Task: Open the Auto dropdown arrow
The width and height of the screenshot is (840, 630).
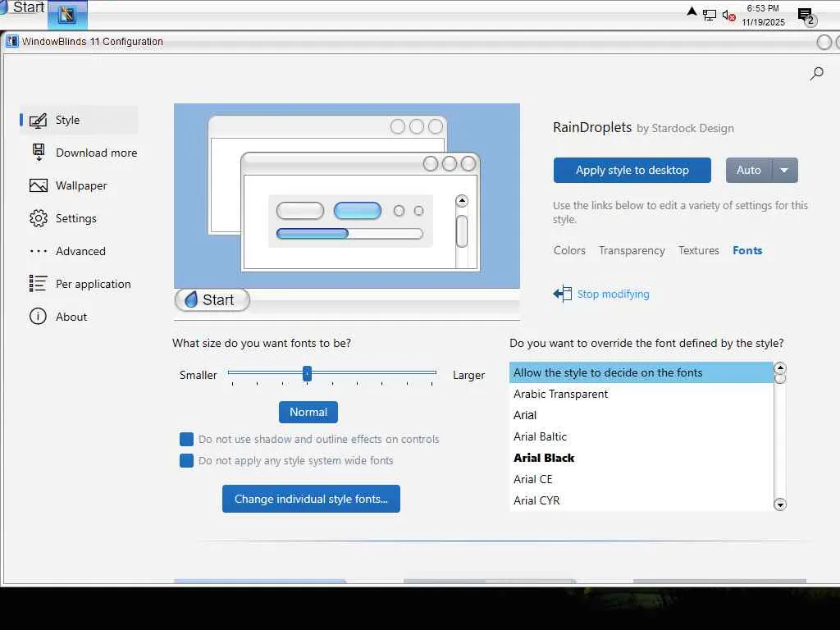Action: (x=784, y=171)
